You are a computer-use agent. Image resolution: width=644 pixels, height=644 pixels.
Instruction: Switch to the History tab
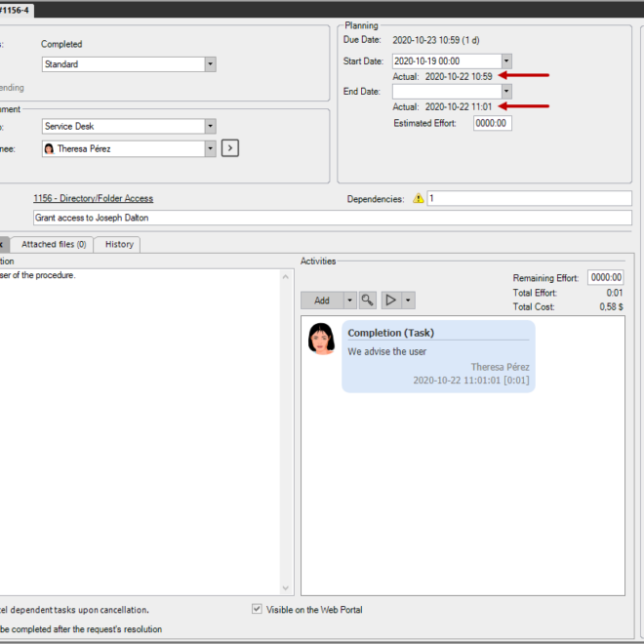click(x=119, y=245)
